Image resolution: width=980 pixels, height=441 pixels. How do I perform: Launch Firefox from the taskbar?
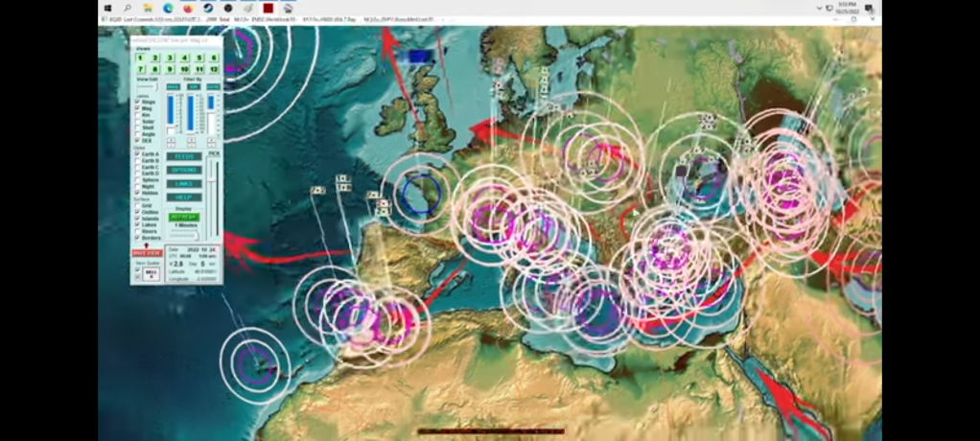coord(188,8)
